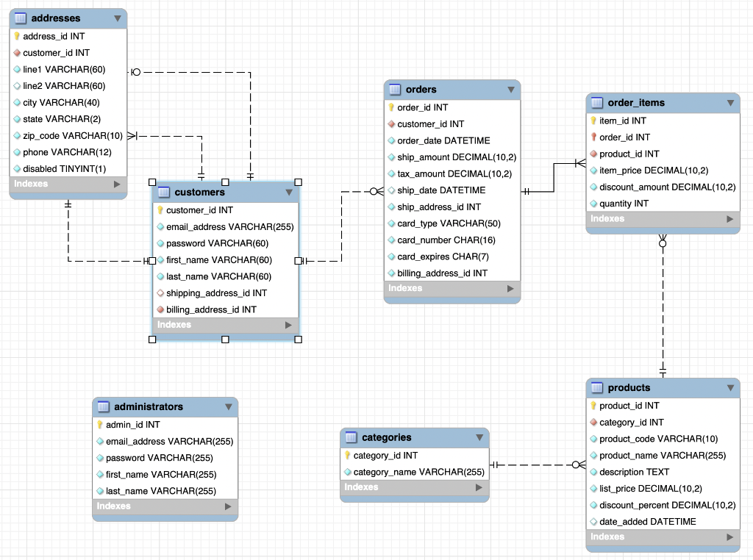The height and width of the screenshot is (560, 753).
Task: Select the key icon next to item_id in order_items
Action: point(593,121)
